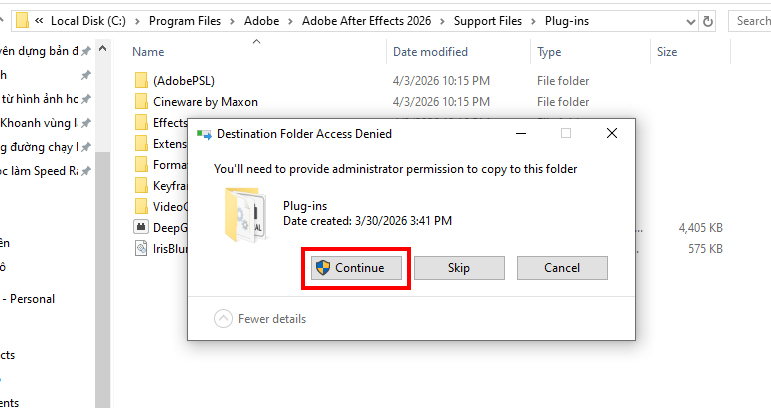Click the navigation pane vertical scrollbar
771x408 pixels.
coord(102,250)
